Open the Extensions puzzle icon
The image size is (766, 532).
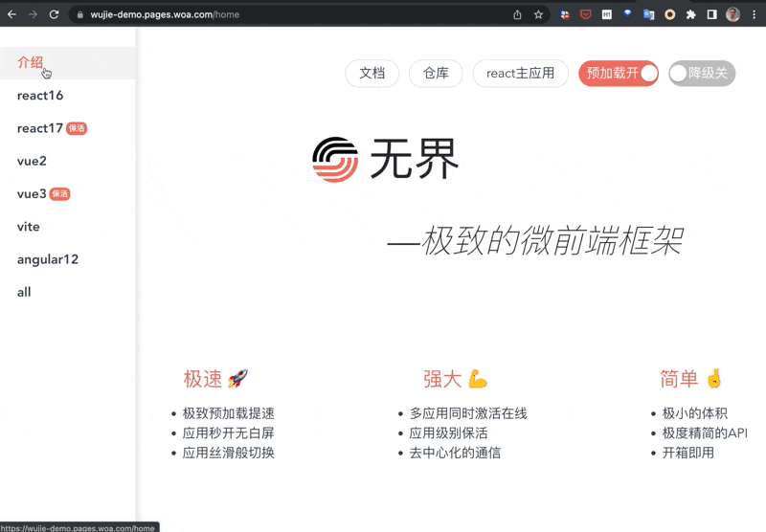[690, 14]
